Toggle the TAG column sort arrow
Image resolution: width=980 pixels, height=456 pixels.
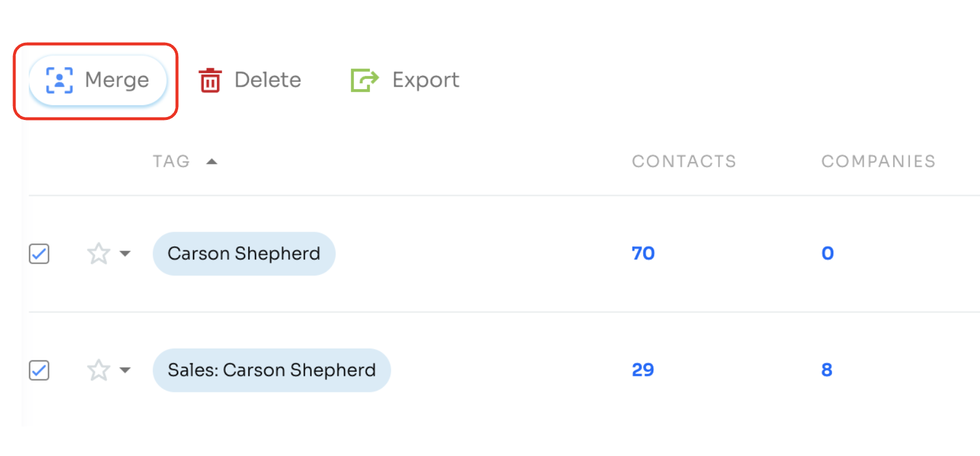[x=211, y=161]
